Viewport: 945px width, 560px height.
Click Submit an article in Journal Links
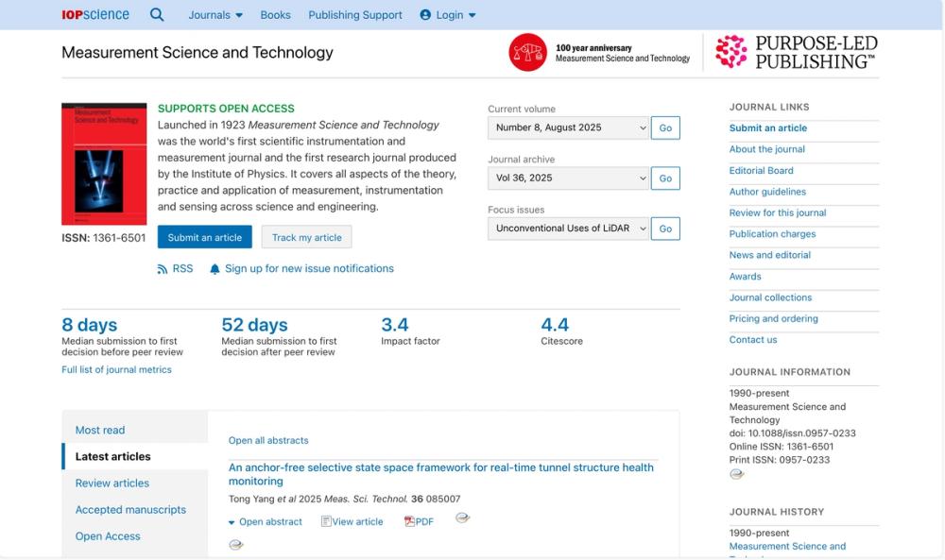pyautogui.click(x=767, y=127)
